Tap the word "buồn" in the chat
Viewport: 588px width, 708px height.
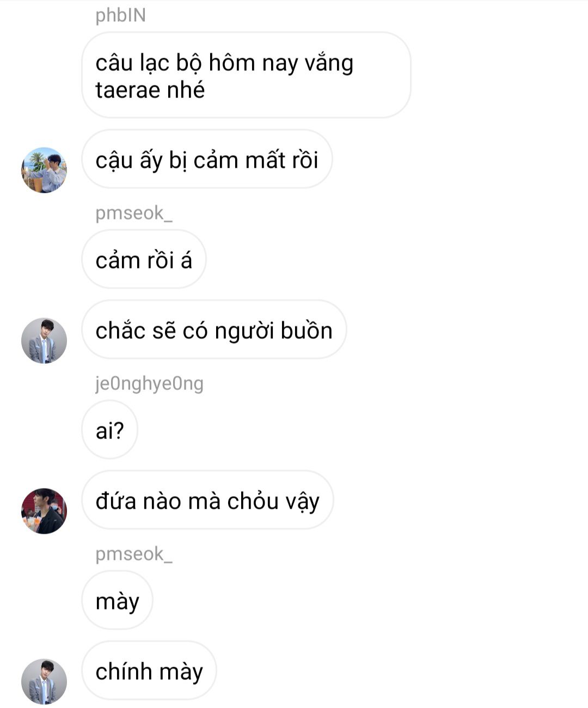(307, 331)
